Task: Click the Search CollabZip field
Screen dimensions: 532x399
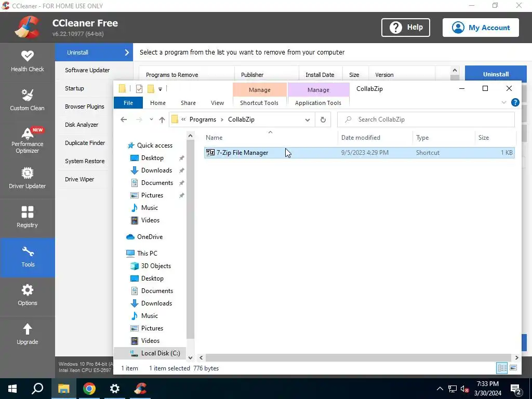Action: (x=426, y=119)
